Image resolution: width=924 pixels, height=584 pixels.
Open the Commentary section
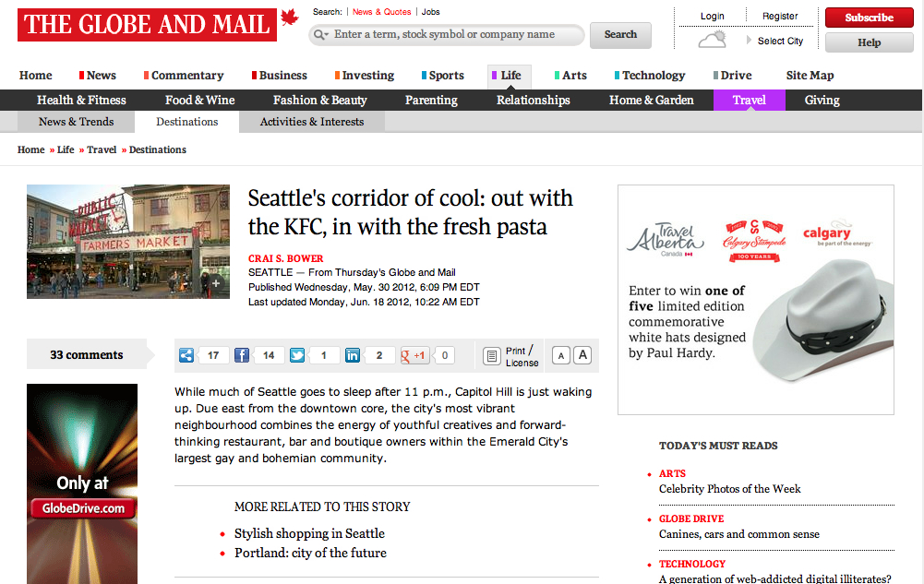click(x=186, y=76)
